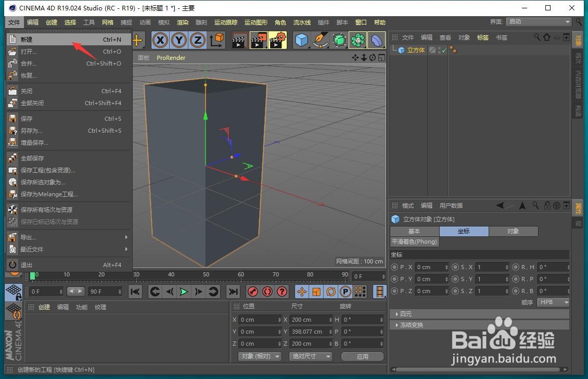The height and width of the screenshot is (379, 588).
Task: Open 对象 (相对) coordinate dropdown
Action: [260, 356]
